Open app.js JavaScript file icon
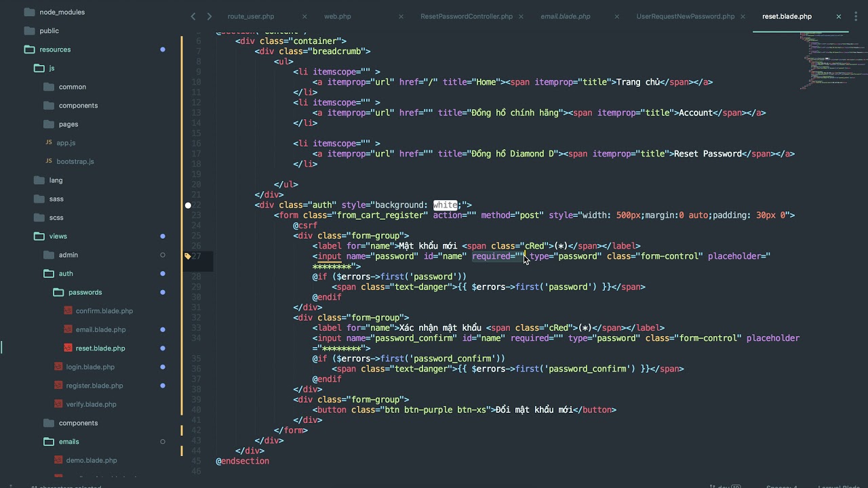868x488 pixels. point(48,142)
